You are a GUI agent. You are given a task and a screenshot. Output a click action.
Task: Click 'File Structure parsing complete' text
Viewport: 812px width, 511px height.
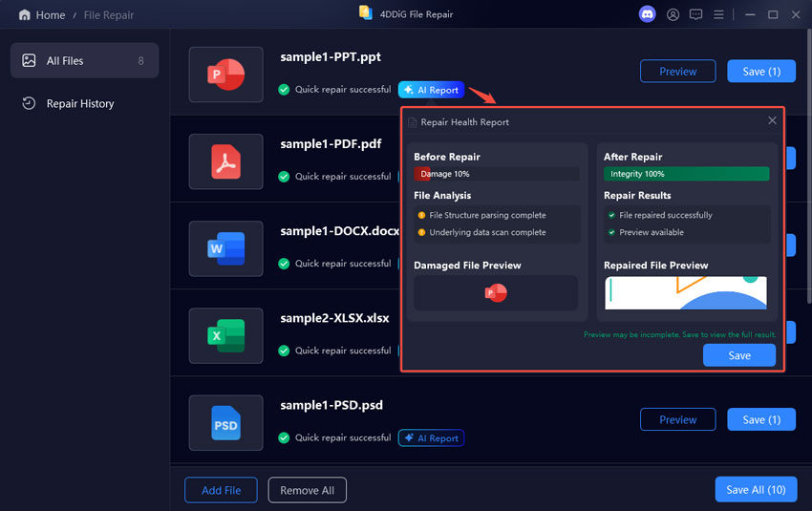click(487, 215)
